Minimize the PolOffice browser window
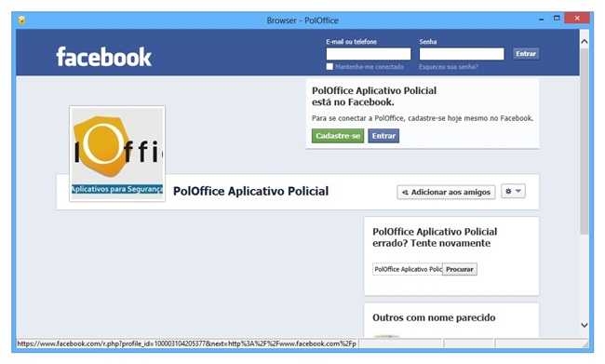This screenshot has width=605, height=364. coord(542,19)
